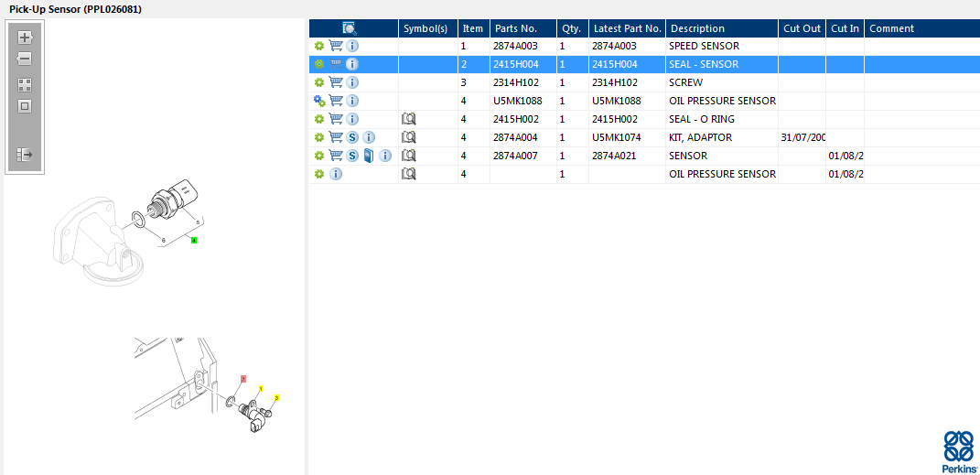Select red callout 2 on the diagram
The height and width of the screenshot is (475, 980).
pos(243,379)
